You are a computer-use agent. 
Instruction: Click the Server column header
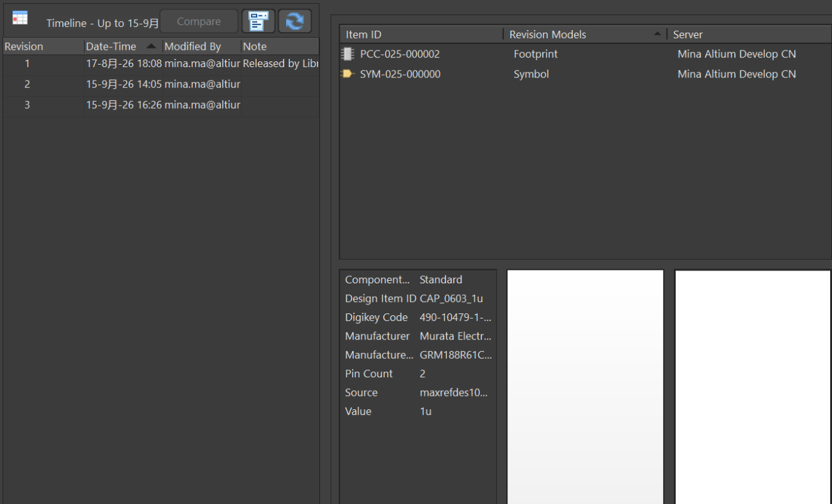coord(749,35)
